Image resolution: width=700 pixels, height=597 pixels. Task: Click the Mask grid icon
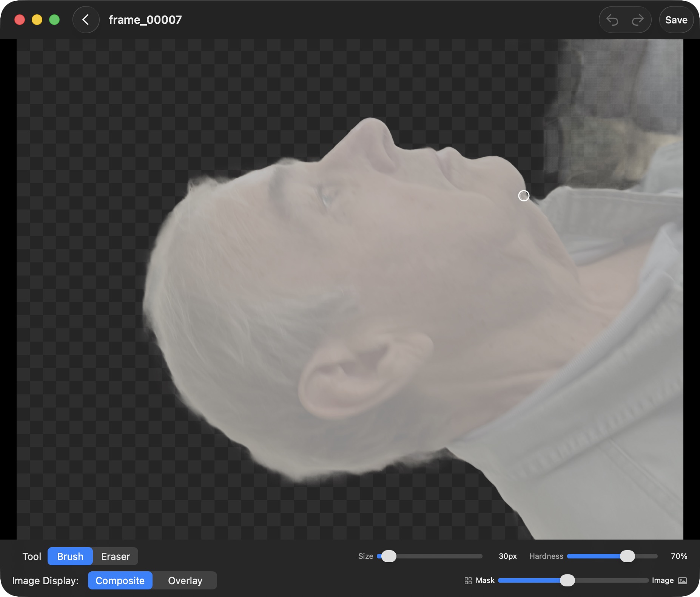tap(468, 580)
